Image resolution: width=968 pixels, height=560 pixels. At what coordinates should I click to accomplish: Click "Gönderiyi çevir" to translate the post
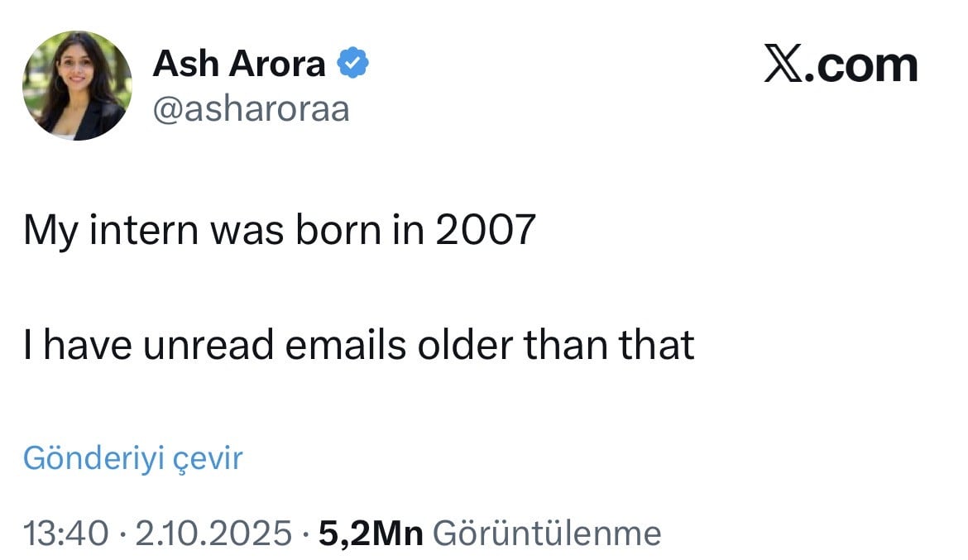pos(132,457)
